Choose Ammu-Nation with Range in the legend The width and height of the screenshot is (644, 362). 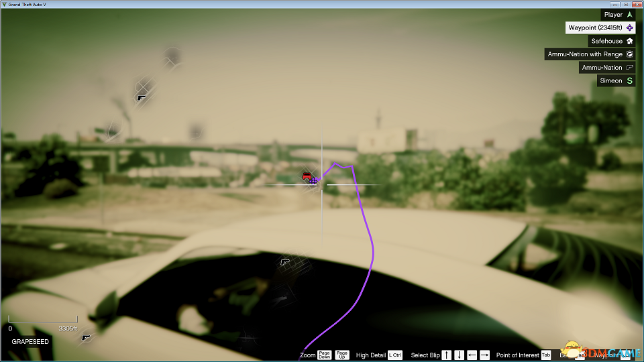coord(590,54)
